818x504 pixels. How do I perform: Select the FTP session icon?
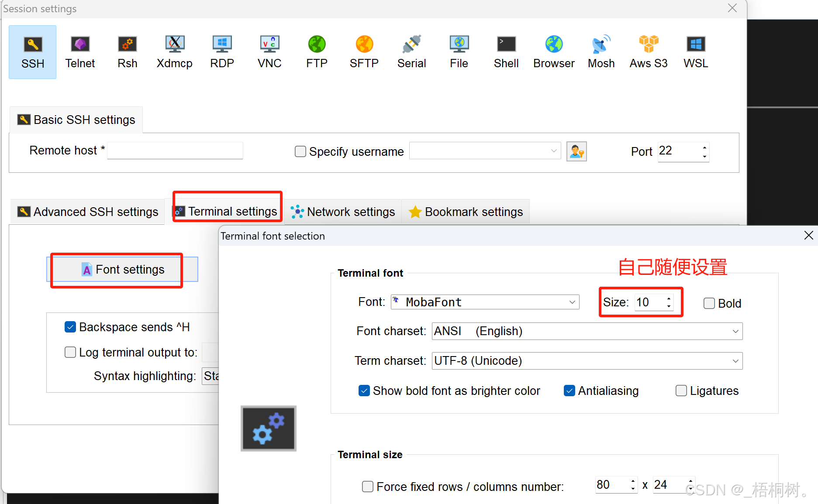coord(317,52)
